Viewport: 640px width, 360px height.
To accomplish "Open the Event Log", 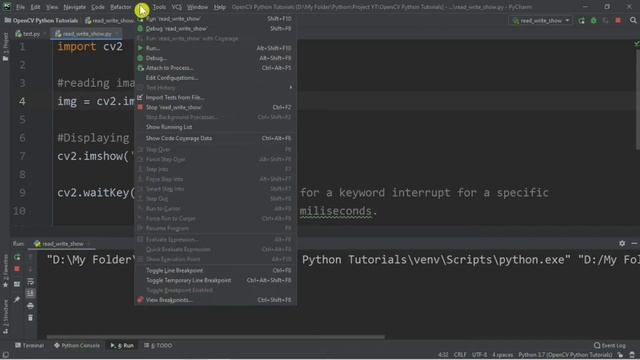I will [x=610, y=345].
